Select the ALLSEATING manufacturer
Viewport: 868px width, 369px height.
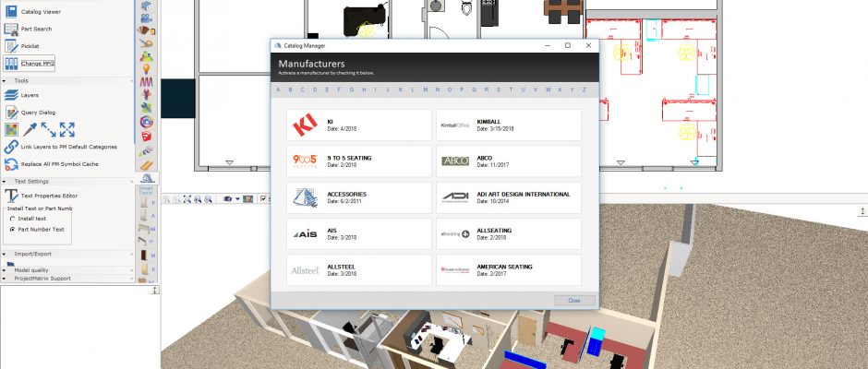(509, 234)
